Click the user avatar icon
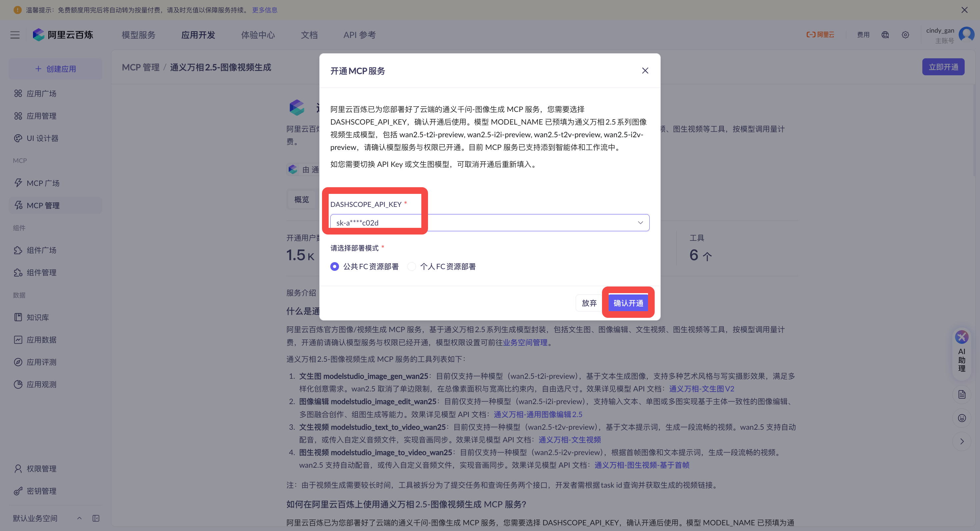The height and width of the screenshot is (531, 980). (x=966, y=35)
